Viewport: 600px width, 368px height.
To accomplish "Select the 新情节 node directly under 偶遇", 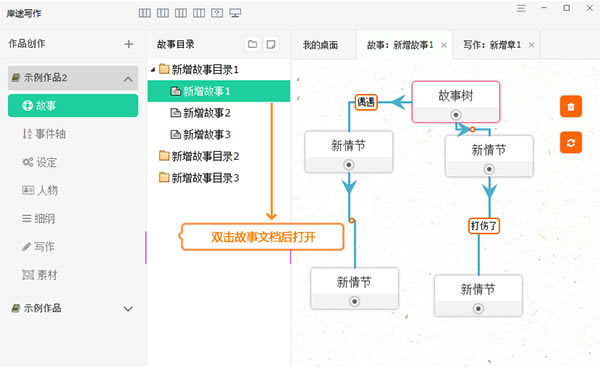I will [349, 152].
